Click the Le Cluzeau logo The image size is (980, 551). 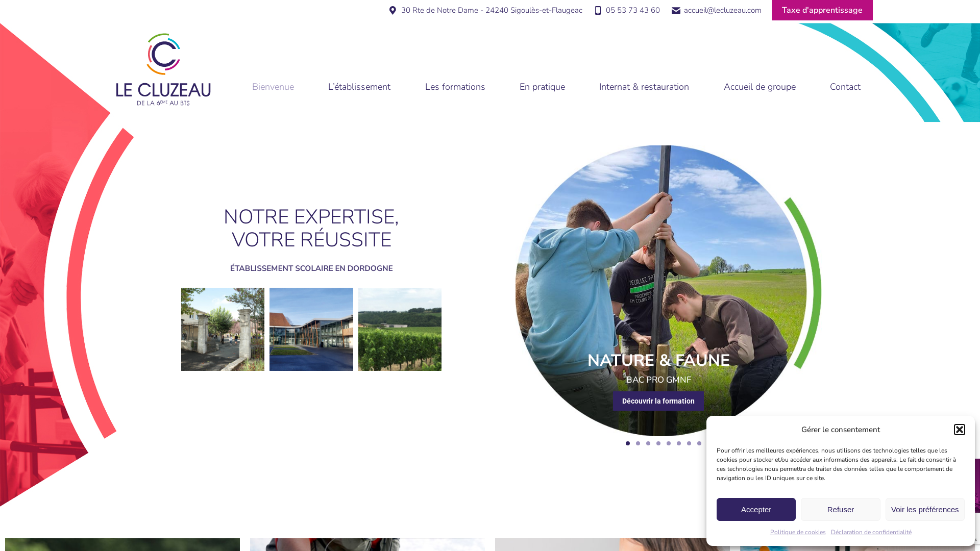pos(163,69)
